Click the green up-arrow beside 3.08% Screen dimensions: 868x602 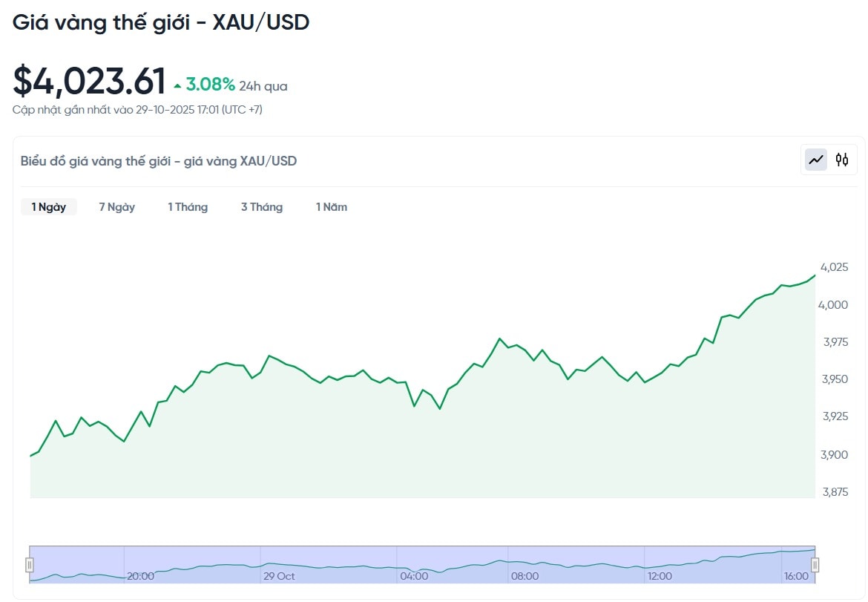pyautogui.click(x=177, y=86)
